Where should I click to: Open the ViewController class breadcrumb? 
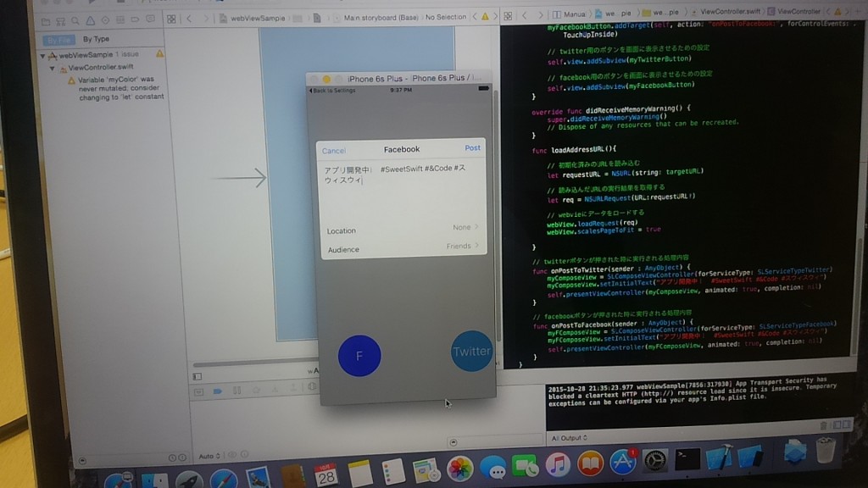coord(793,11)
